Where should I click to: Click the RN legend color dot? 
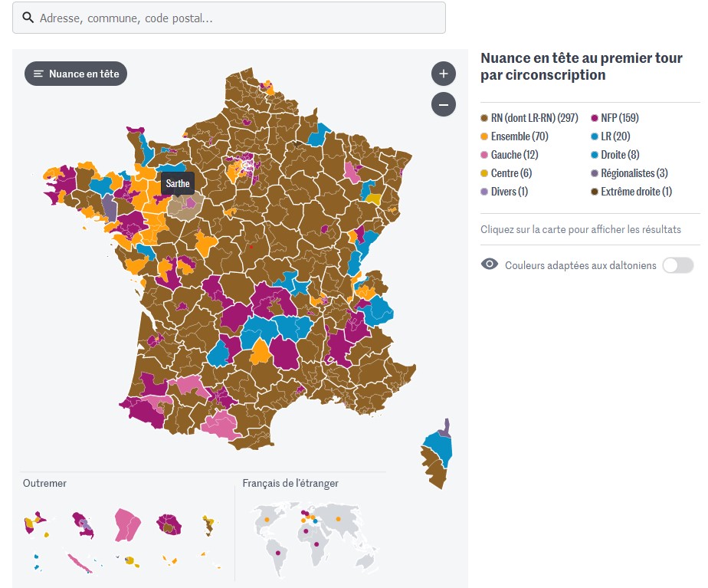click(x=484, y=118)
